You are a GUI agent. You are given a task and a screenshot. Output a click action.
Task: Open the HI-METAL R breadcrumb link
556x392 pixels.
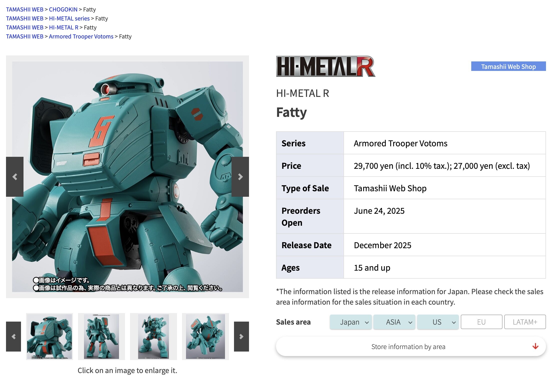pyautogui.click(x=64, y=27)
